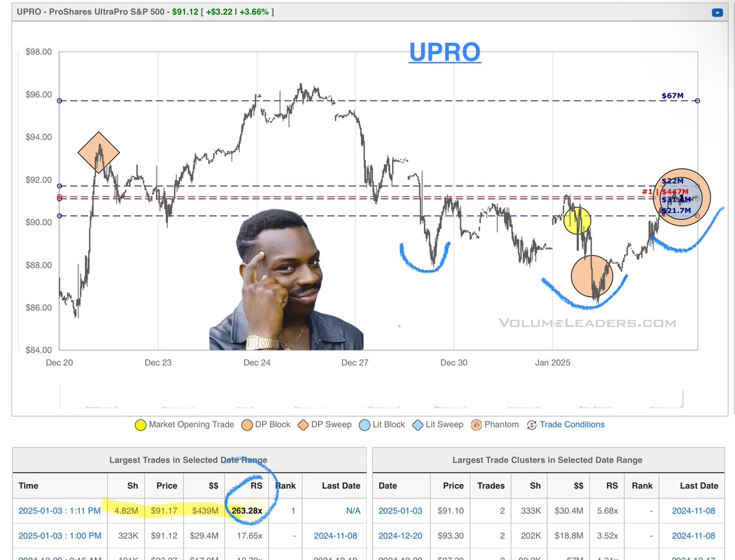Open the 2025-01-03 : 1:00 PM trade

60,536
